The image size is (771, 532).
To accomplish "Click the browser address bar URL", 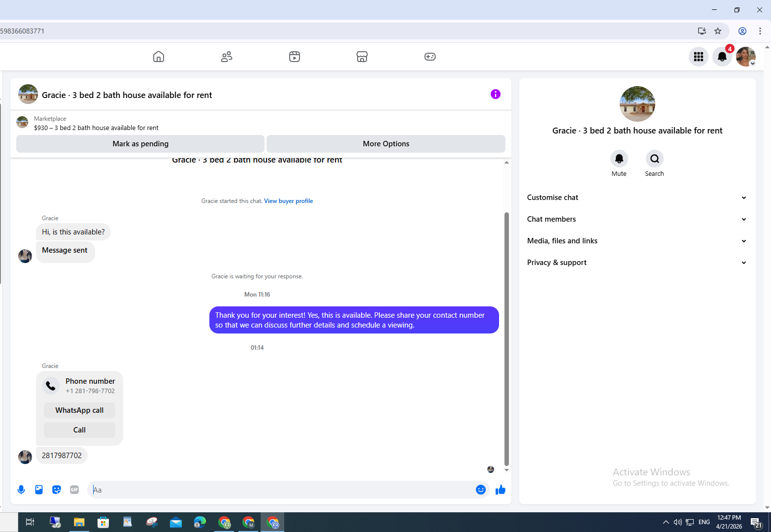I will (22, 31).
